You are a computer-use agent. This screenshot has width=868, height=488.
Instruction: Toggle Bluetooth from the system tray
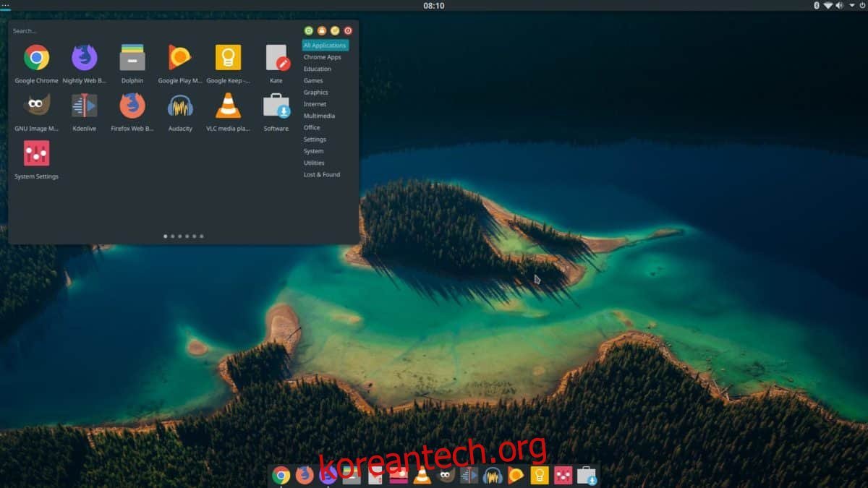(817, 5)
